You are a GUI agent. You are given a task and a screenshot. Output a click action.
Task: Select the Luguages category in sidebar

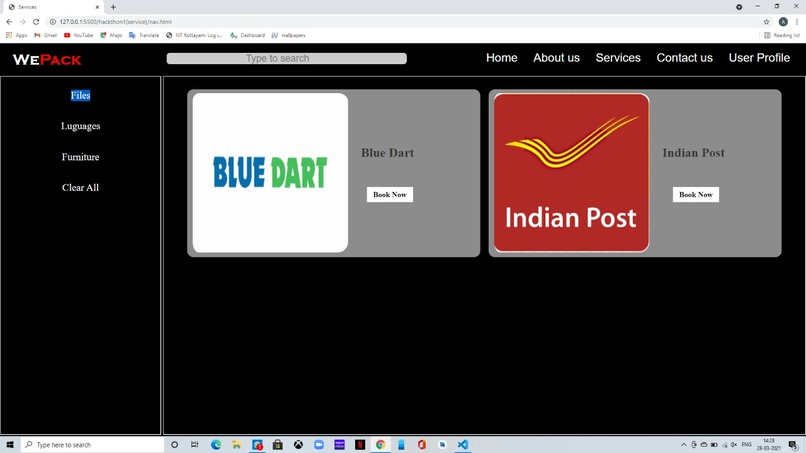(x=80, y=126)
